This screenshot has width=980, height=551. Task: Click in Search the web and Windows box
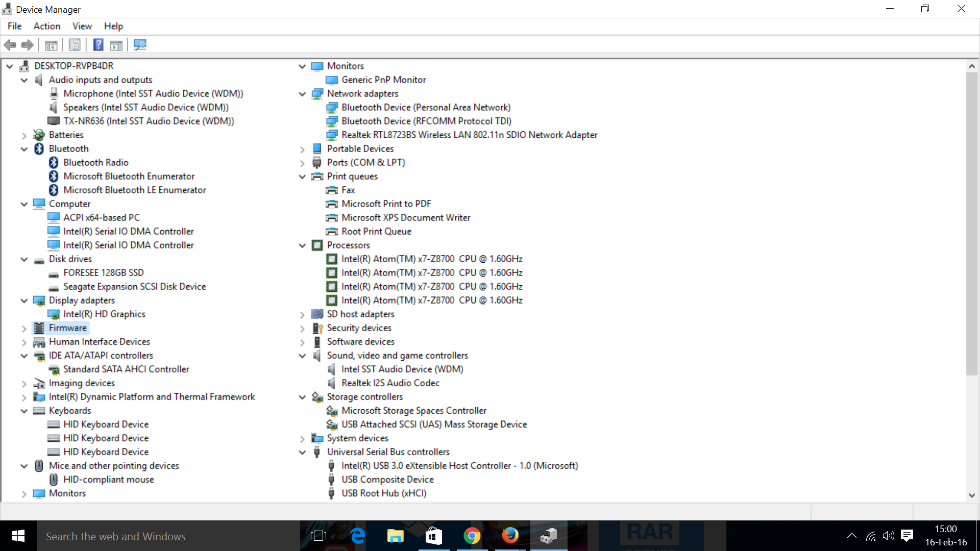click(168, 536)
